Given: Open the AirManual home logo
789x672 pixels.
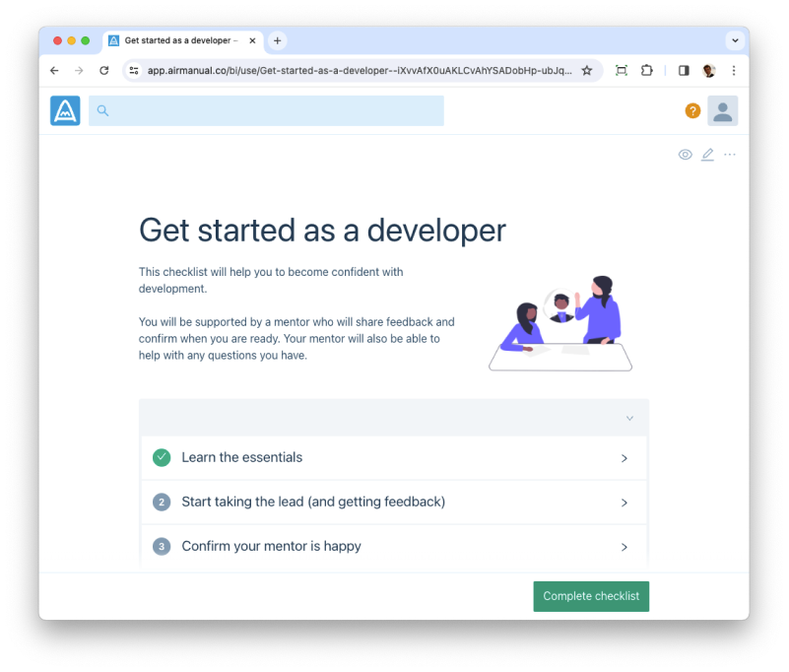Looking at the screenshot, I should pyautogui.click(x=65, y=110).
